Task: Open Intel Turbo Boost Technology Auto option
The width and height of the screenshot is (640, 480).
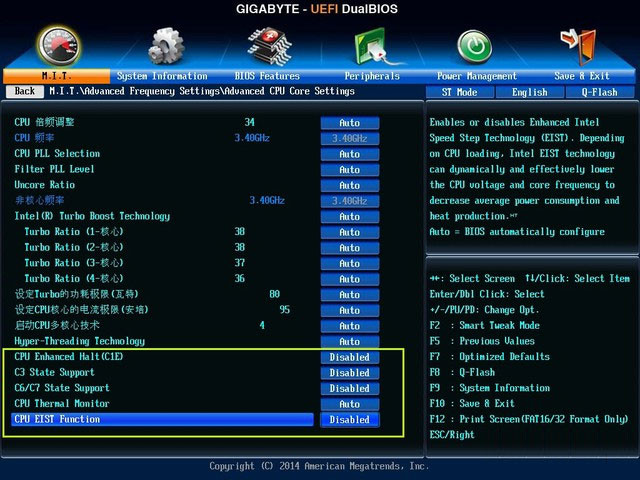Action: pyautogui.click(x=350, y=216)
